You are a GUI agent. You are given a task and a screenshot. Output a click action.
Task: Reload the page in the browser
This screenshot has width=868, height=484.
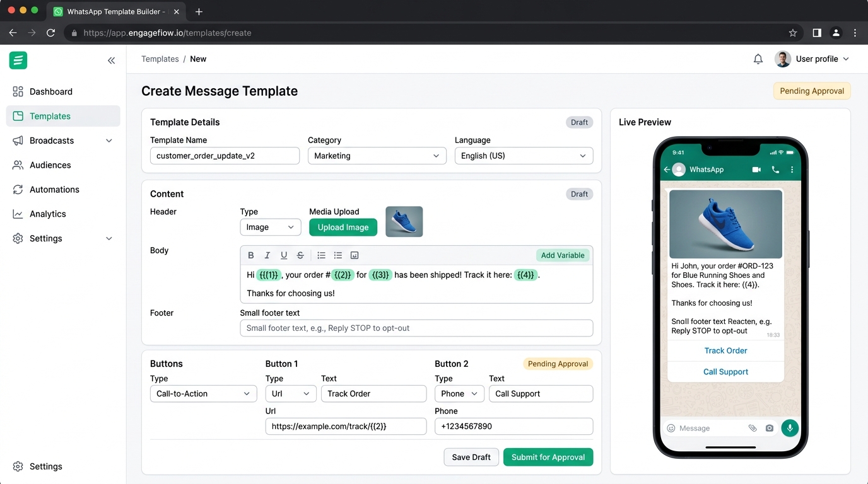(51, 33)
